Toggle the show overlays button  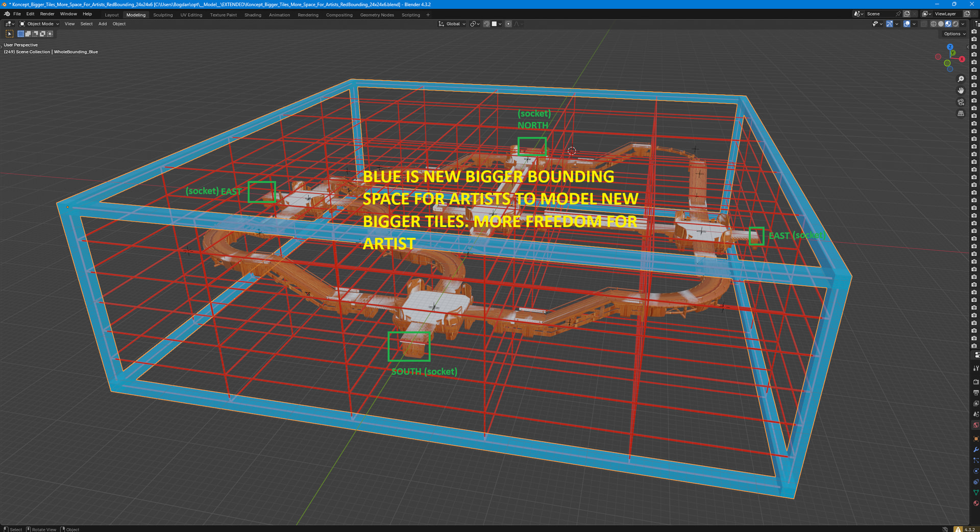(906, 24)
